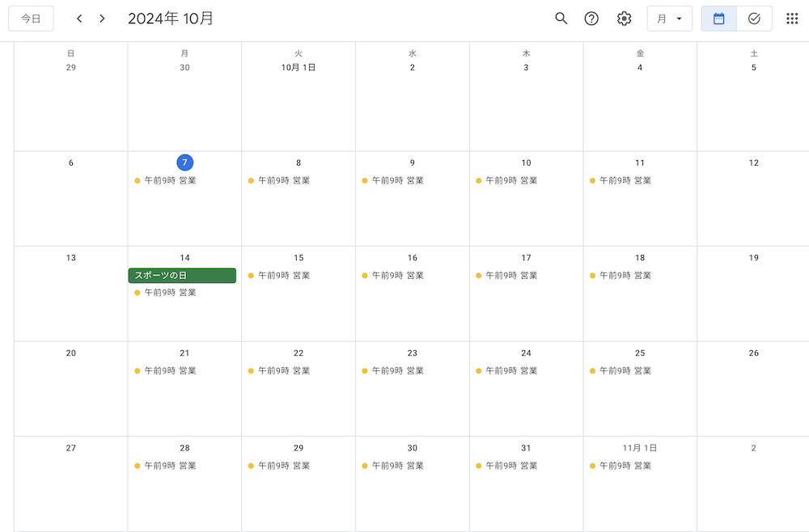Viewport: 809px width, 532px height.
Task: Open the help question mark icon
Action: click(x=591, y=19)
